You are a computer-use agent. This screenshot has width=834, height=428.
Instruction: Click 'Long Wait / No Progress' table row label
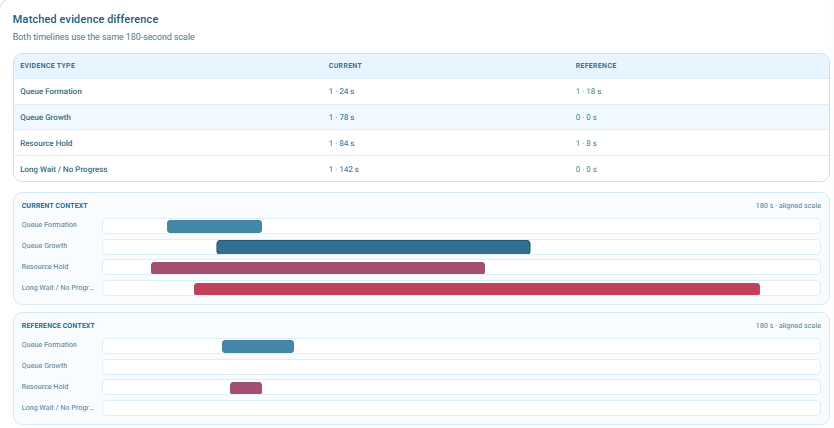64,170
